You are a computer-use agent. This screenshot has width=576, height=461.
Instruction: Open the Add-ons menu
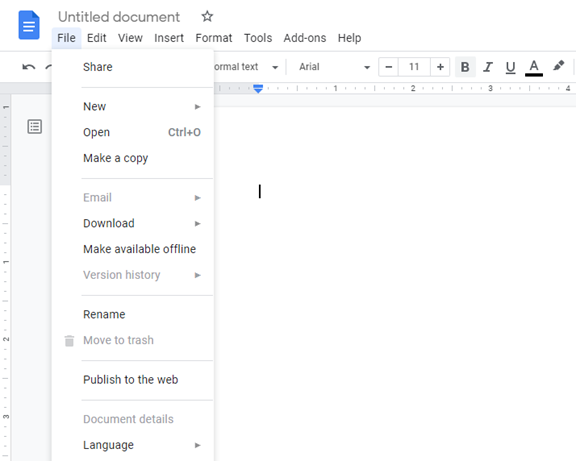point(305,38)
